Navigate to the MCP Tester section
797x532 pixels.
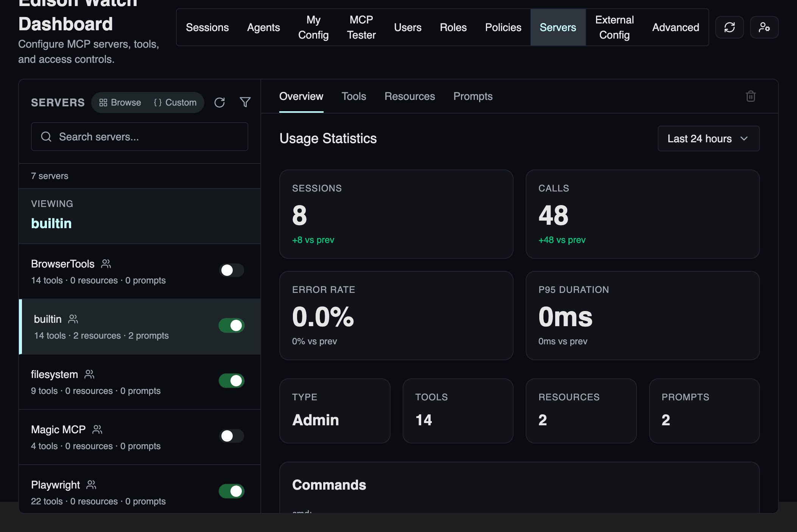pyautogui.click(x=361, y=27)
